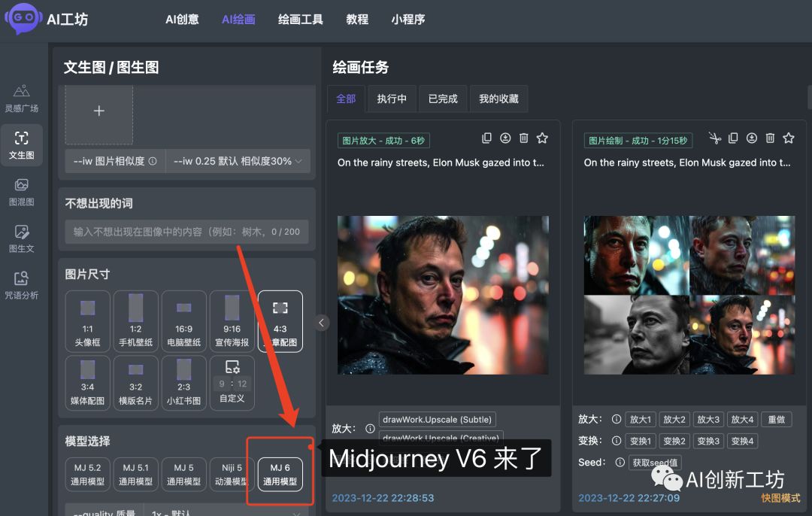Choose the Niji 5 动漫模型
Viewport: 812px width, 516px height.
point(232,474)
